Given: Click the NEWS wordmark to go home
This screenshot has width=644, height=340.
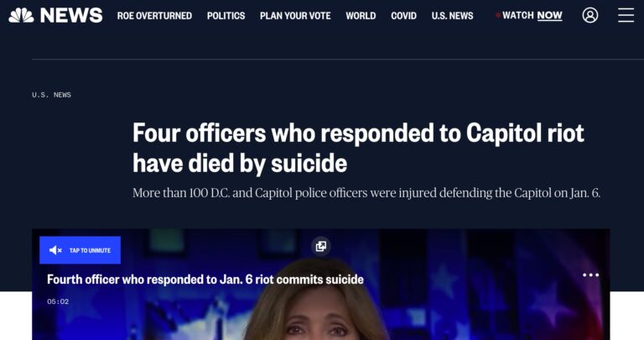Looking at the screenshot, I should (71, 16).
